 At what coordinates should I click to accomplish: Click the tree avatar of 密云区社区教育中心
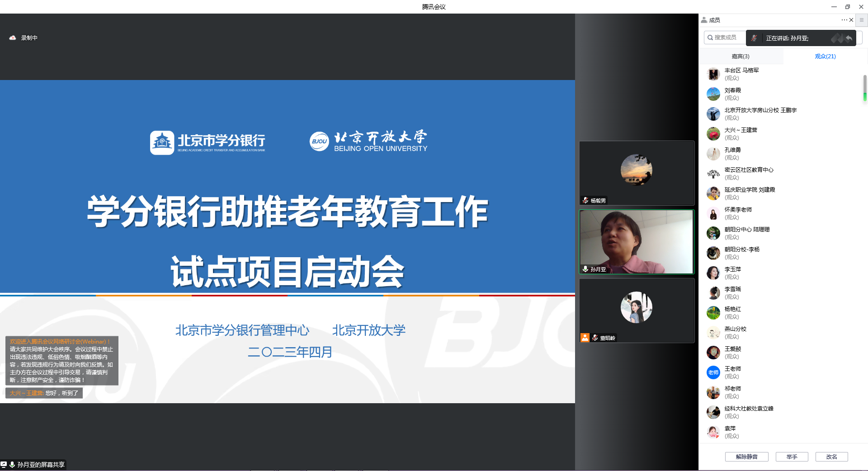(713, 174)
